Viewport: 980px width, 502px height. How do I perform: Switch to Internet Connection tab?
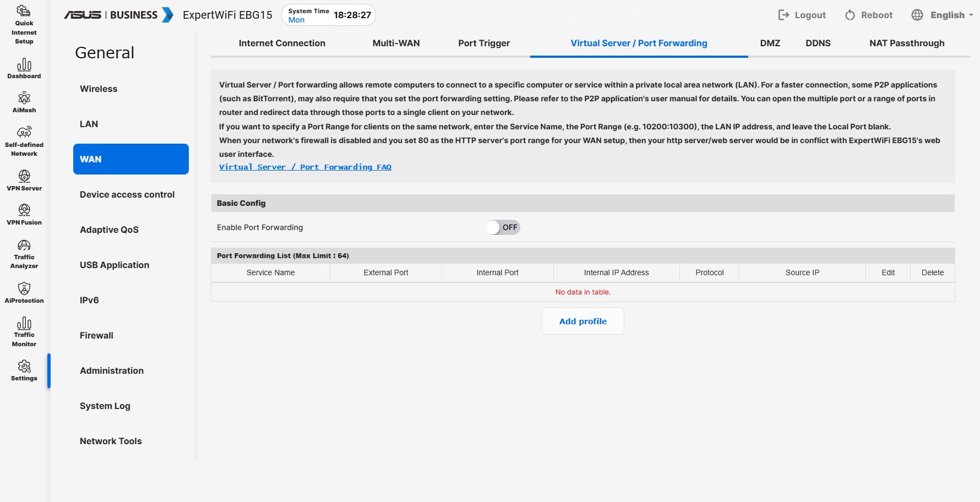pyautogui.click(x=282, y=43)
